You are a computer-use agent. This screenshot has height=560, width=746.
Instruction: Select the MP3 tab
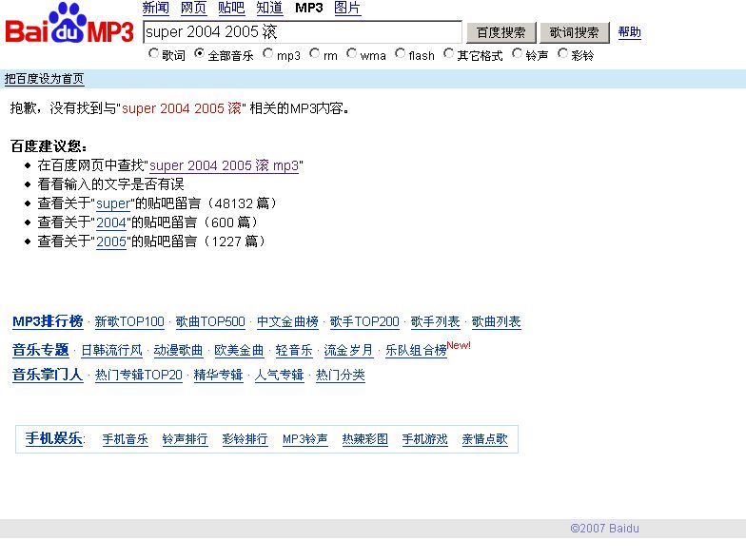[308, 8]
